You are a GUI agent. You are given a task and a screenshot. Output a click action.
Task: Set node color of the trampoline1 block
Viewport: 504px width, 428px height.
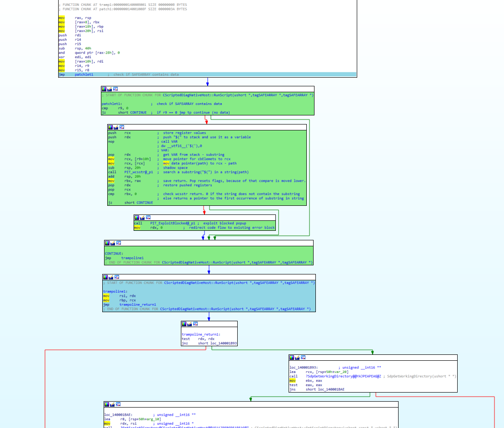[105, 277]
